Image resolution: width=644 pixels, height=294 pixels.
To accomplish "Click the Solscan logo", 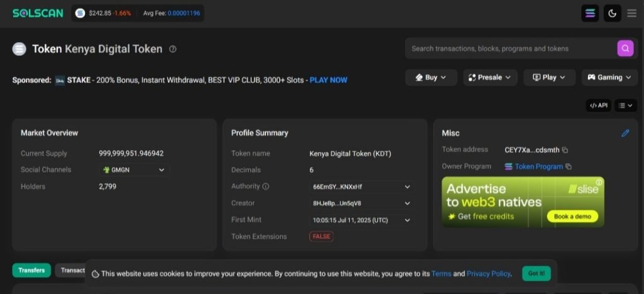I will point(38,13).
